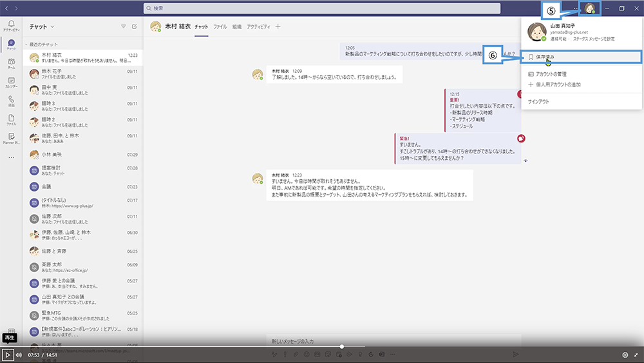Open the 伊藤 愛 との会議 chat
Viewport: 644px width, 363px height.
click(83, 283)
